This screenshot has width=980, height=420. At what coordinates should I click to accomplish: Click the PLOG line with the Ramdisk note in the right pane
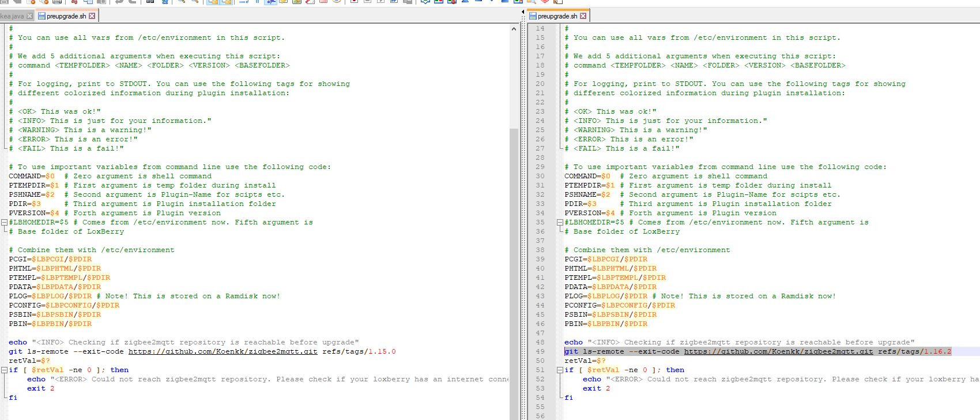700,296
